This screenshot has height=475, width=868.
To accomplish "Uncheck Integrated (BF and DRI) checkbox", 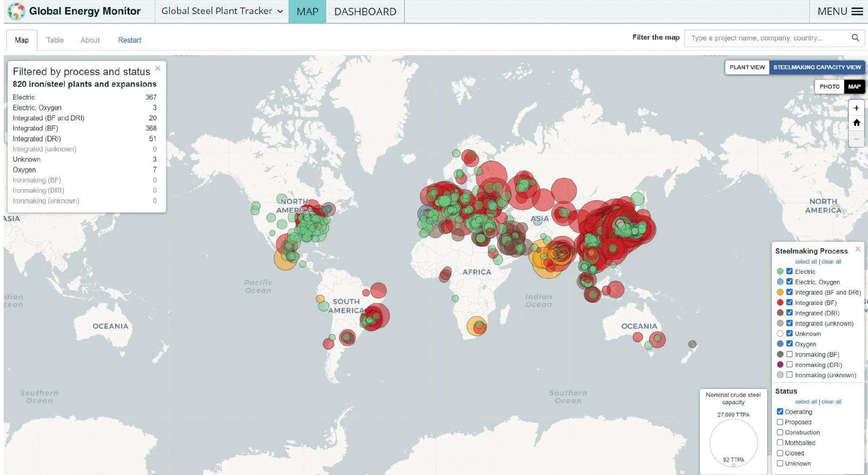I will tap(789, 292).
